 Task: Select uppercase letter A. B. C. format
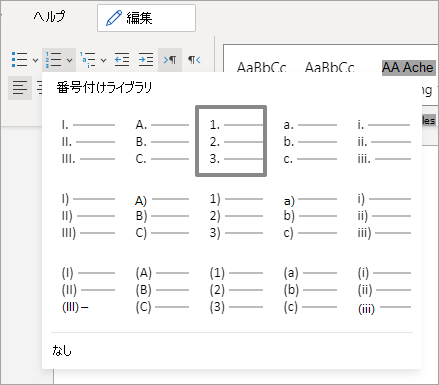(x=162, y=142)
